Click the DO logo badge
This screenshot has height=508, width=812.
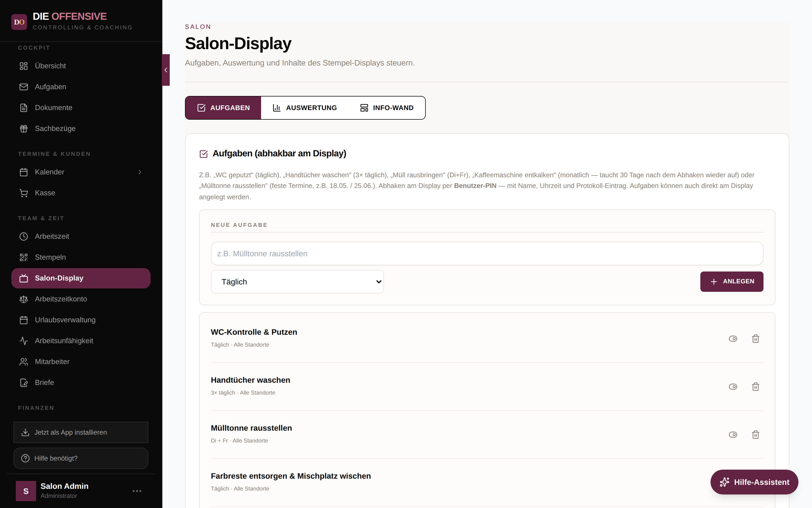point(19,22)
